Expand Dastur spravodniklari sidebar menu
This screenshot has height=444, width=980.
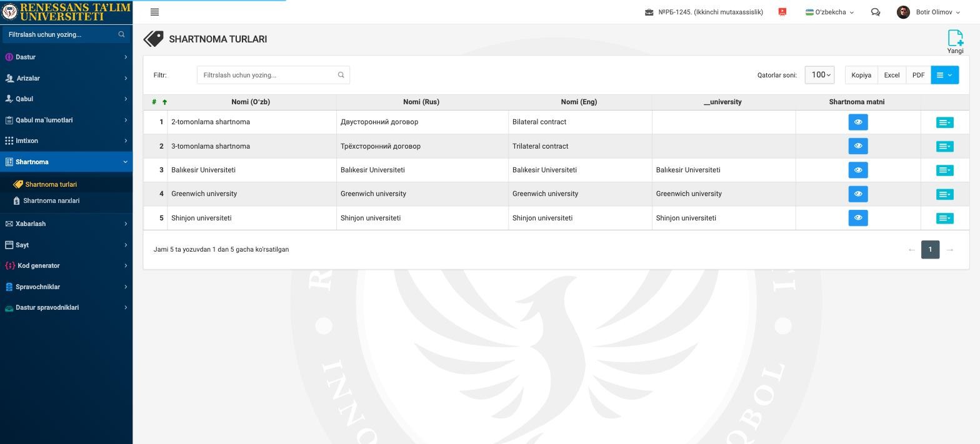[66, 307]
